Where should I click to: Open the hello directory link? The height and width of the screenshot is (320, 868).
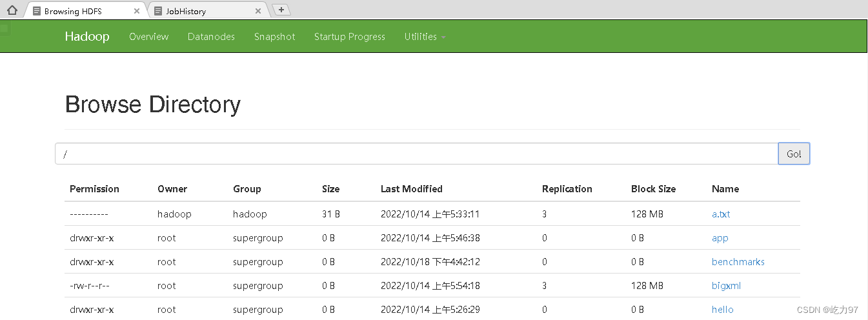723,310
